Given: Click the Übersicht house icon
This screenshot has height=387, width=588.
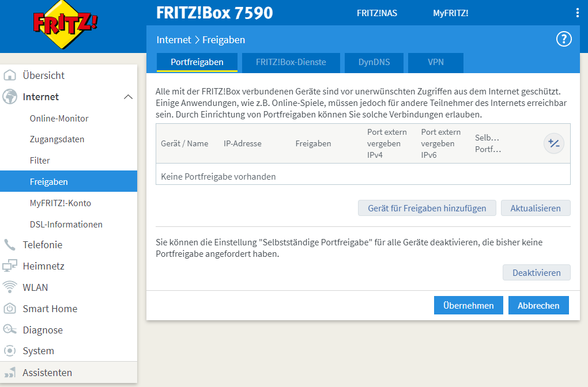Looking at the screenshot, I should click(10, 75).
